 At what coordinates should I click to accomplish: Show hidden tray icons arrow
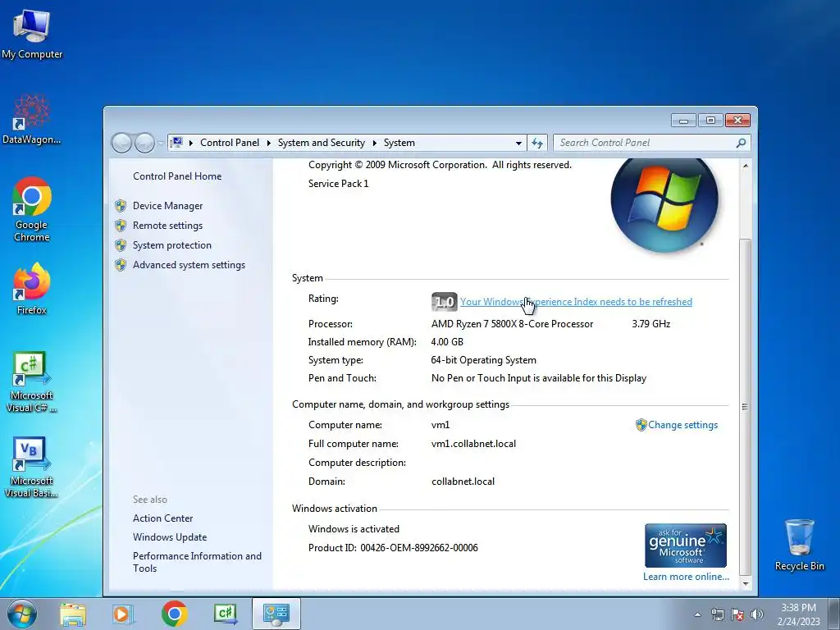(697, 614)
